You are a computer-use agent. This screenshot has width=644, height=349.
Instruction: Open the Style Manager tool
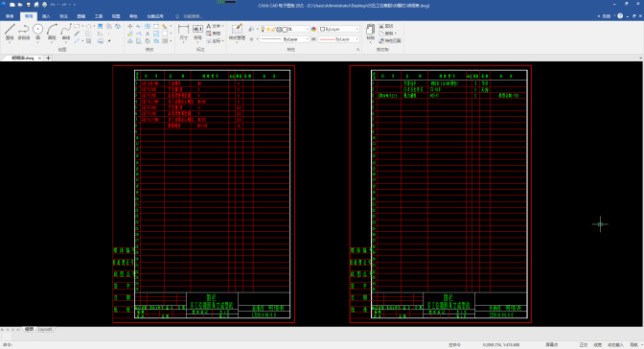click(237, 32)
